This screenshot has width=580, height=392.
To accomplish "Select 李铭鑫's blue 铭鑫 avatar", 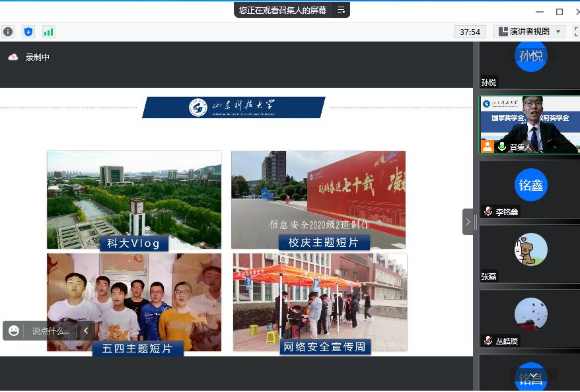I will coord(531,185).
